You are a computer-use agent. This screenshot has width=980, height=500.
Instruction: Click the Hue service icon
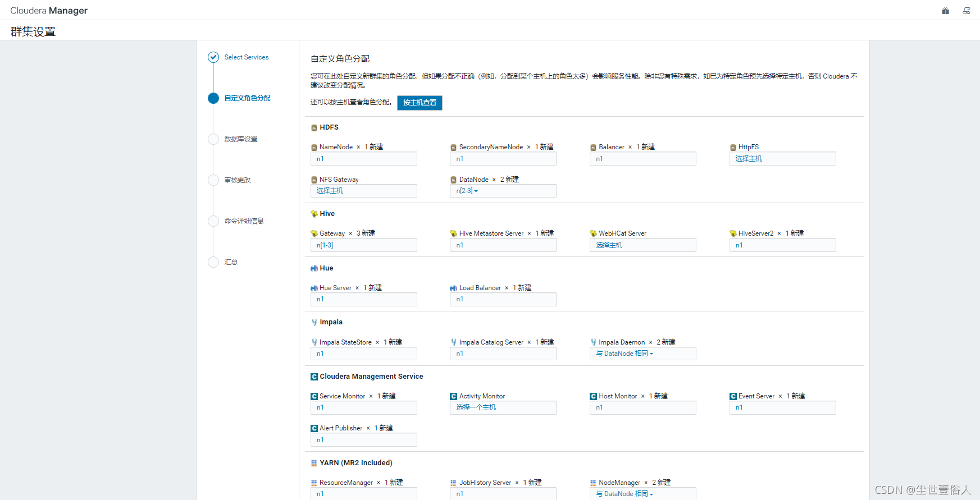tap(314, 268)
